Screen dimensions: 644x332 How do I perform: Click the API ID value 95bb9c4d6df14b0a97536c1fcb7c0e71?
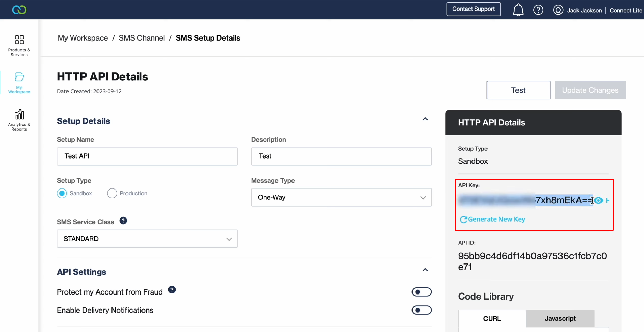533,261
